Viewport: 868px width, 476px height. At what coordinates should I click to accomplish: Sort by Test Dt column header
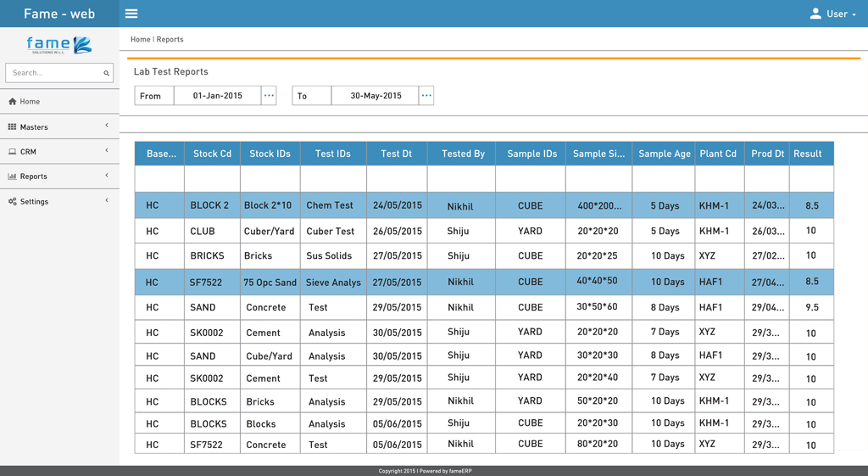tap(397, 154)
